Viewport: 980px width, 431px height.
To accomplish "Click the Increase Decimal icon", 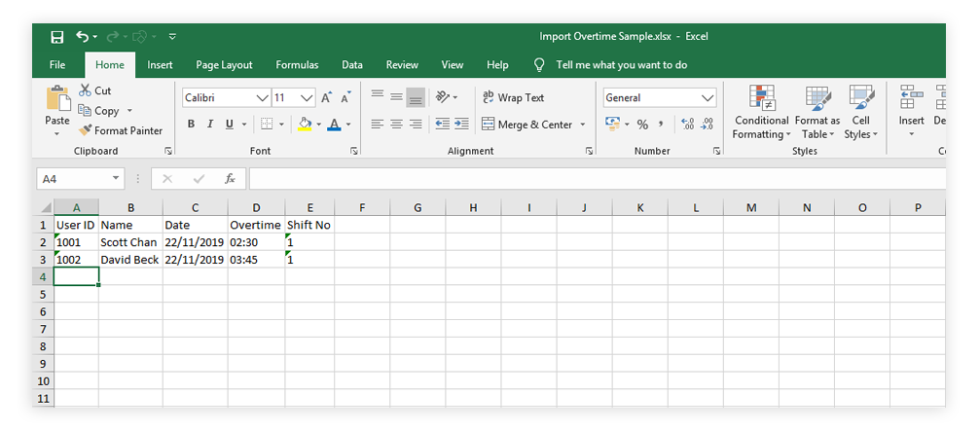I will pyautogui.click(x=687, y=125).
